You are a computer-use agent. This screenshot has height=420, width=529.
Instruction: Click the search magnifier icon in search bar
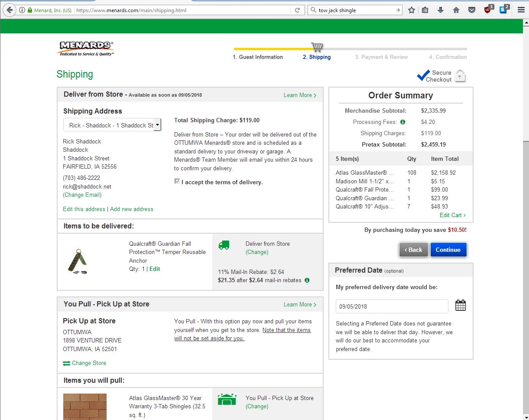click(313, 10)
